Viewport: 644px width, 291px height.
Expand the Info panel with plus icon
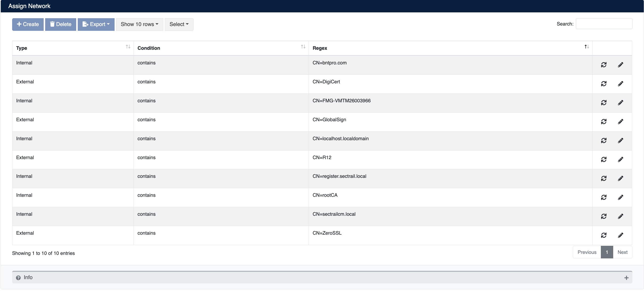point(626,278)
